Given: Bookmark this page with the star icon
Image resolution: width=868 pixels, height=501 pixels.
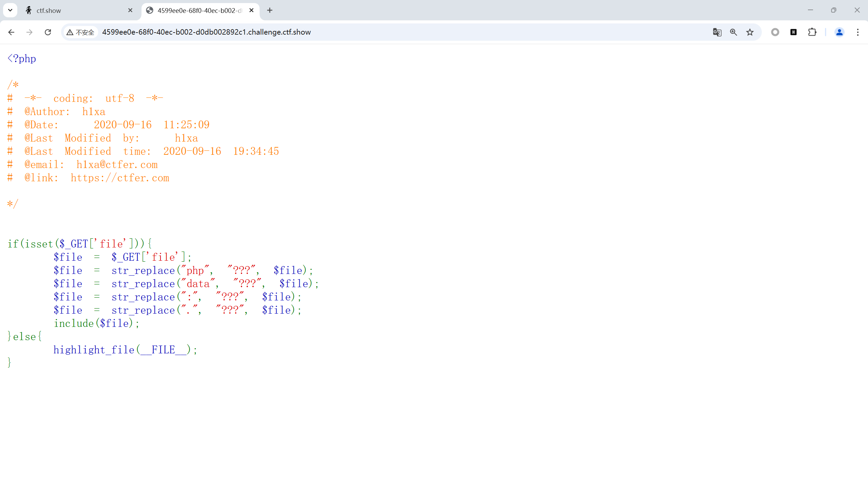Looking at the screenshot, I should click(750, 32).
